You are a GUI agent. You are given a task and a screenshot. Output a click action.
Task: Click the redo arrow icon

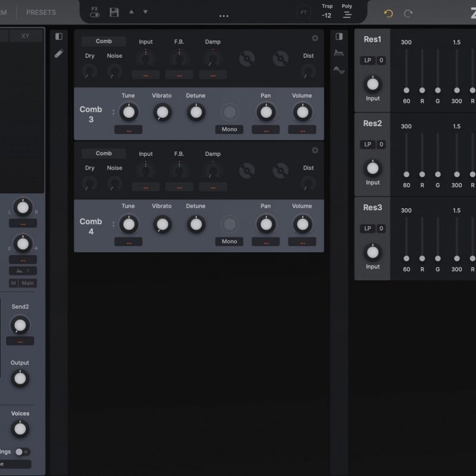click(x=408, y=13)
